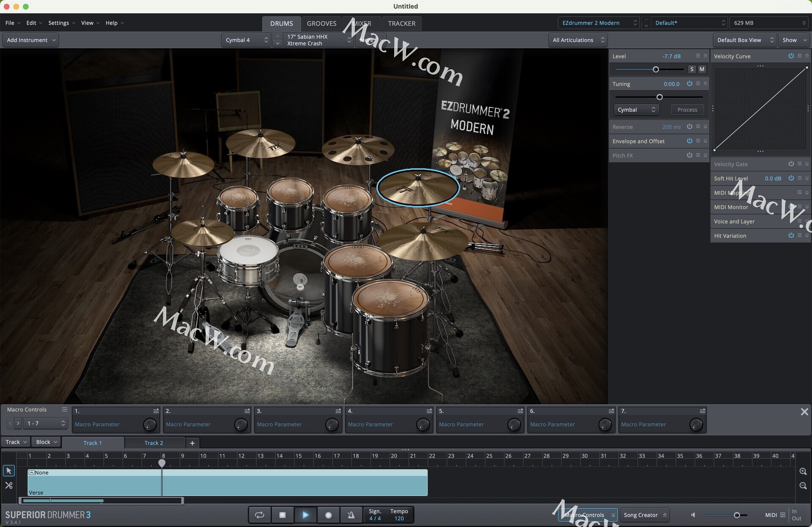Open the Level property menu icon
The width and height of the screenshot is (812, 527).
coord(698,56)
